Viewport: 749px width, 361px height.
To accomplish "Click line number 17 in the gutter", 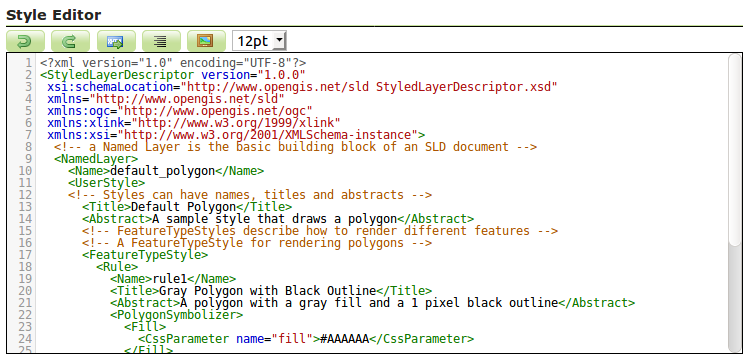I will pos(25,255).
